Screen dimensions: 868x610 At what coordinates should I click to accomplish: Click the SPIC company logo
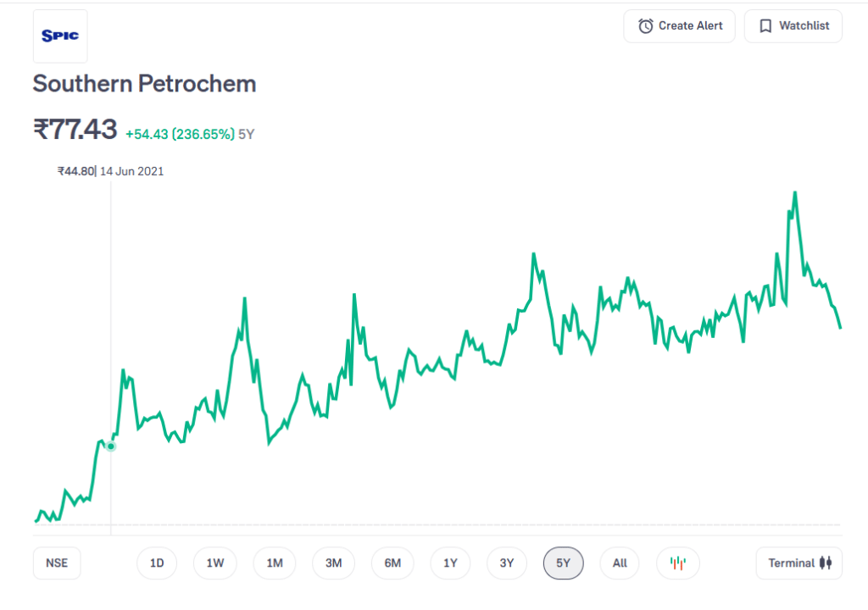point(60,36)
